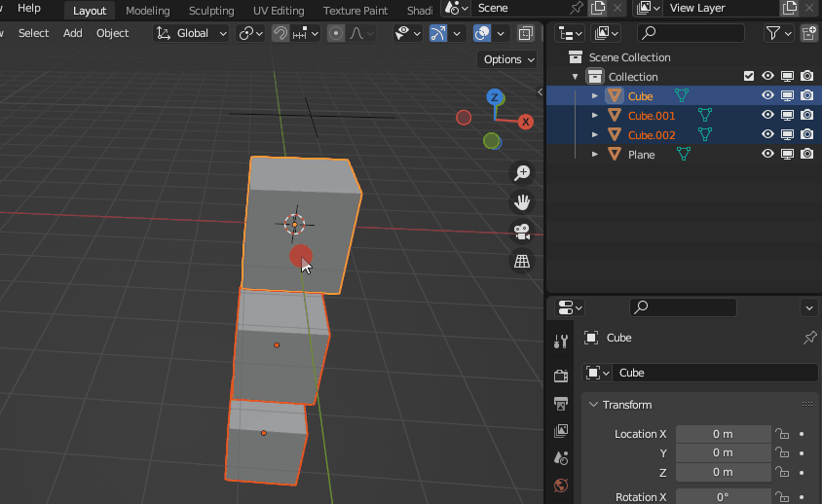Hide Plane in viewport with eye icon
This screenshot has width=822, height=504.
(768, 154)
